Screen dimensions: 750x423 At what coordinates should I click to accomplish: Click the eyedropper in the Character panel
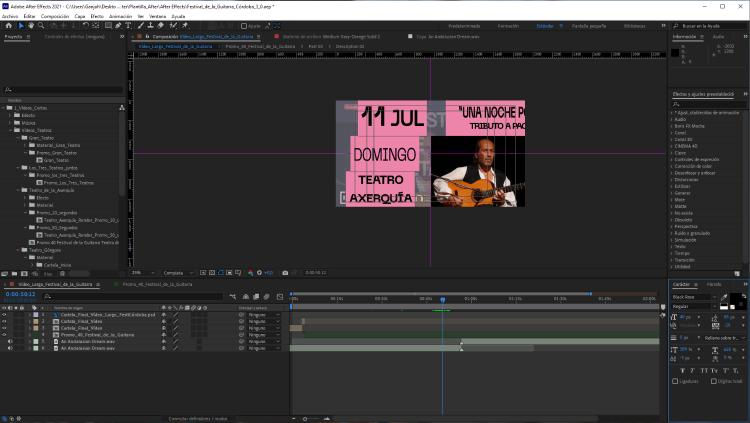(x=724, y=297)
